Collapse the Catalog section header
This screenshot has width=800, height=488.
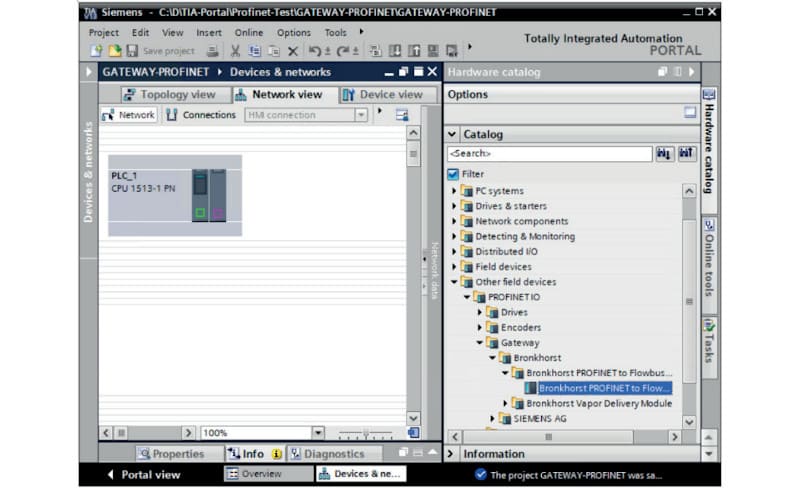pos(453,134)
